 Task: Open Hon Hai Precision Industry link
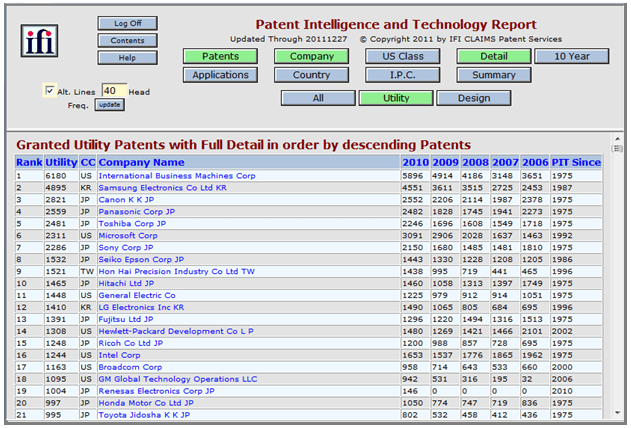pos(177,272)
